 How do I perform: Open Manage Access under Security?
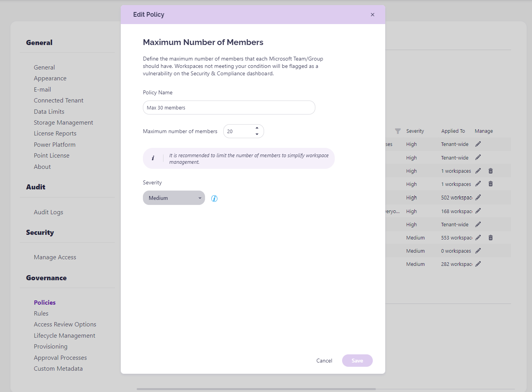[x=55, y=257]
